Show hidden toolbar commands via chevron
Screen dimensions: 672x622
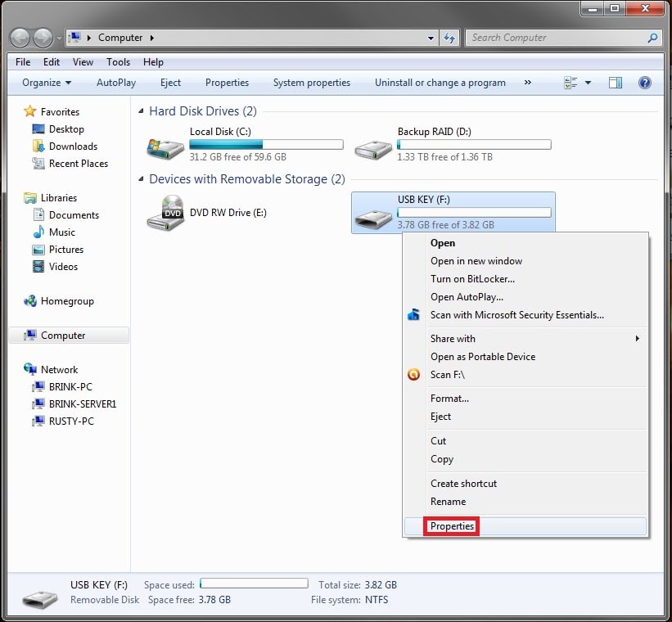527,83
